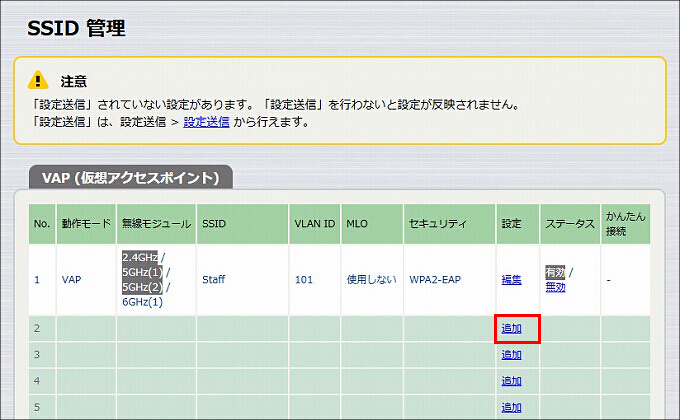Toggle the 6GHz(1) wireless module

pos(142,302)
